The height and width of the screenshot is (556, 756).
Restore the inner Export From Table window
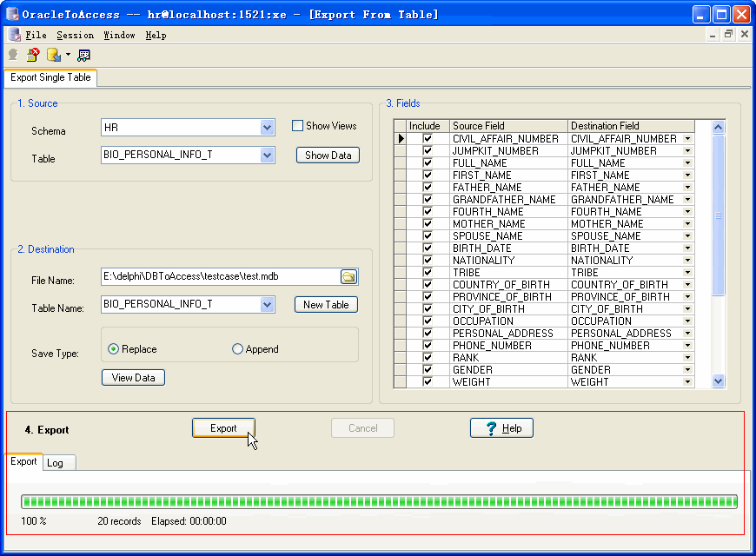pos(728,34)
